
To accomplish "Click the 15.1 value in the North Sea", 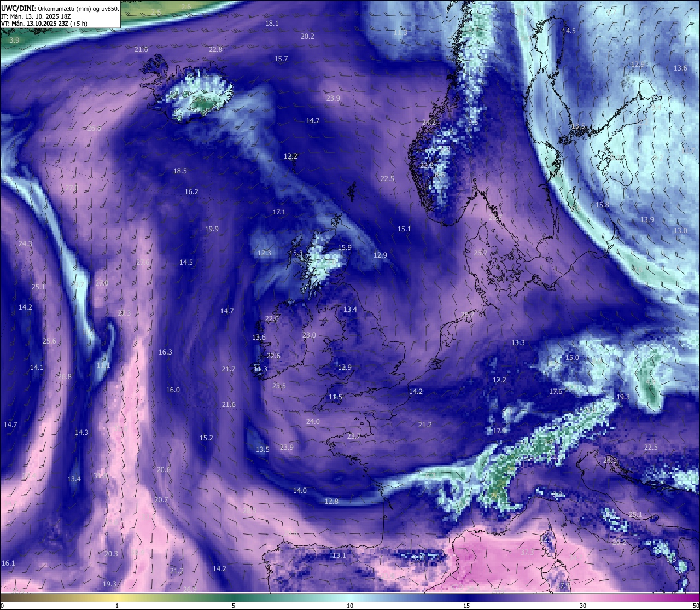I will (404, 229).
